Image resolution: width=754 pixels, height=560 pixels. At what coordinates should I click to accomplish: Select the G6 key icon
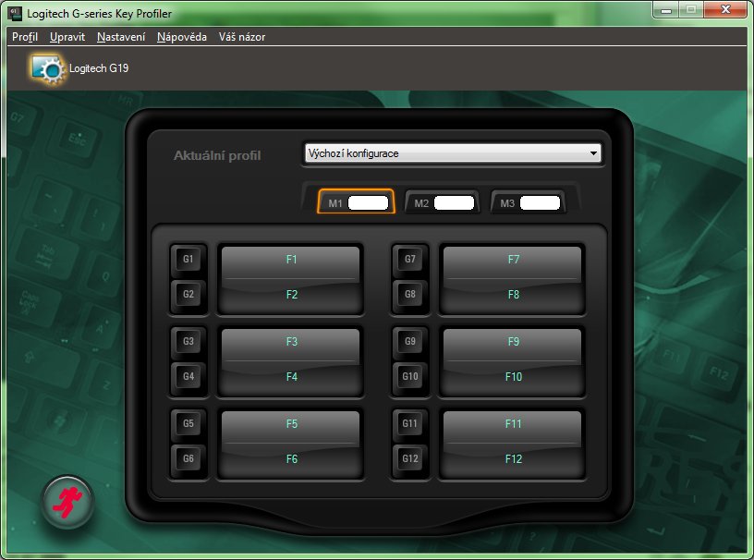click(x=188, y=459)
